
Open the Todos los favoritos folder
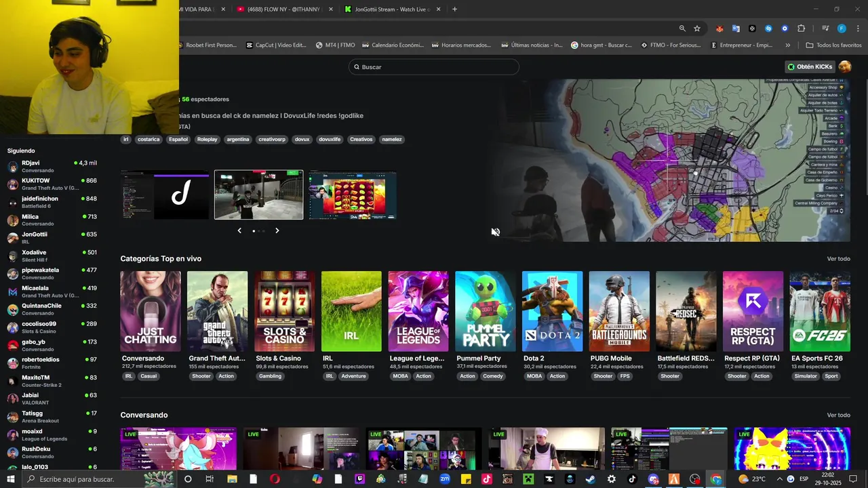(833, 45)
